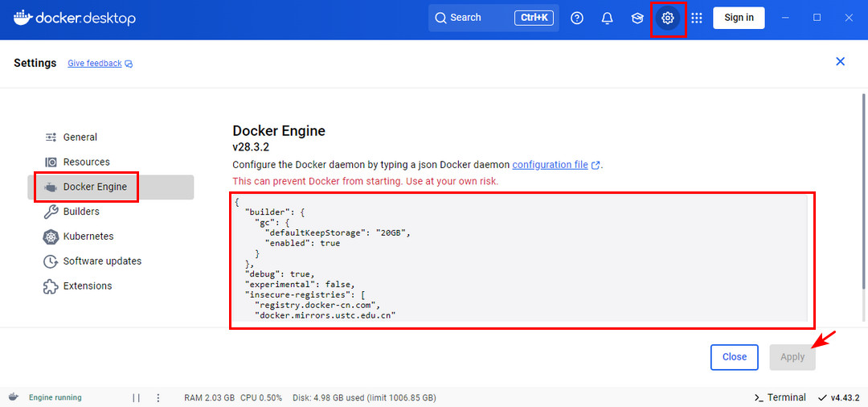This screenshot has width=868, height=407.
Task: Click the Disk 4.98 GB used status
Action: 366,397
